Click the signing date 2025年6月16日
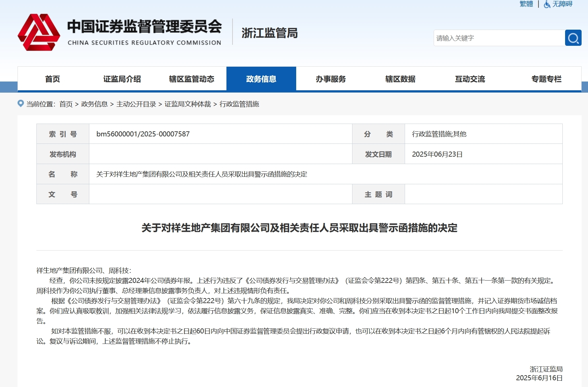Viewport: 588px width, 387px height. tap(539, 378)
